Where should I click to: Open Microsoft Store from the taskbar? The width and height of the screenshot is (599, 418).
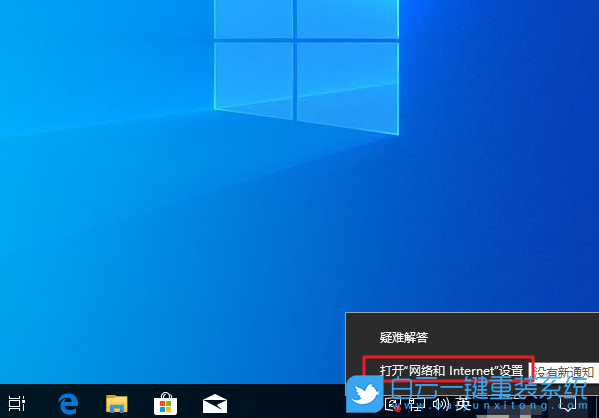(x=165, y=404)
